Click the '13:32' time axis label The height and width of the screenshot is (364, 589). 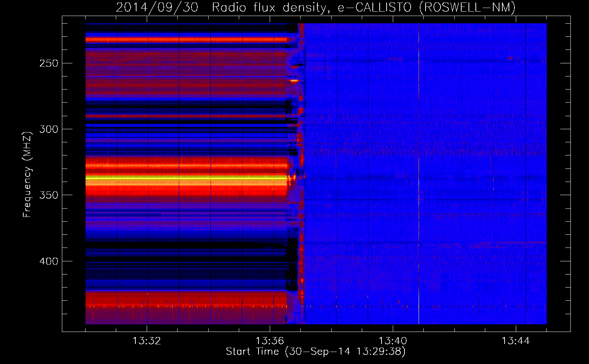(x=147, y=341)
